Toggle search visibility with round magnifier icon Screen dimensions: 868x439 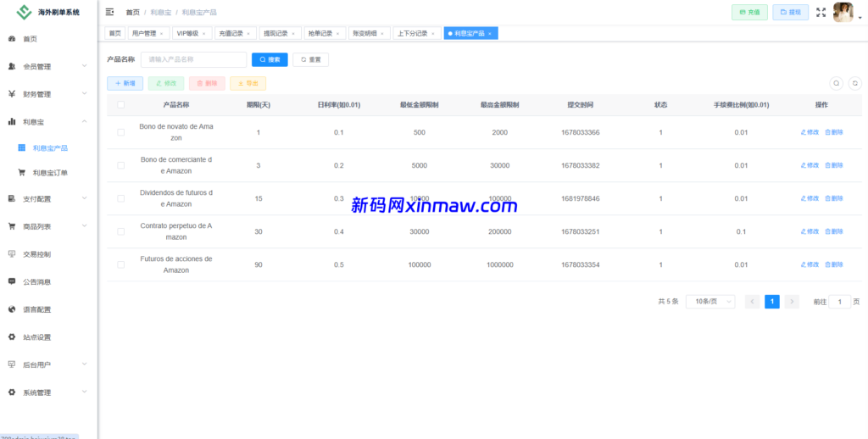[837, 83]
